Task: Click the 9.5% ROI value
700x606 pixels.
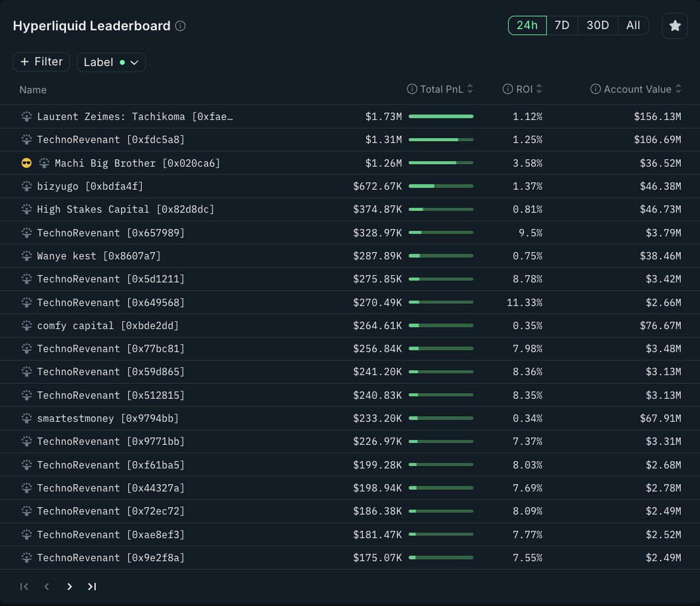Action: (x=530, y=233)
